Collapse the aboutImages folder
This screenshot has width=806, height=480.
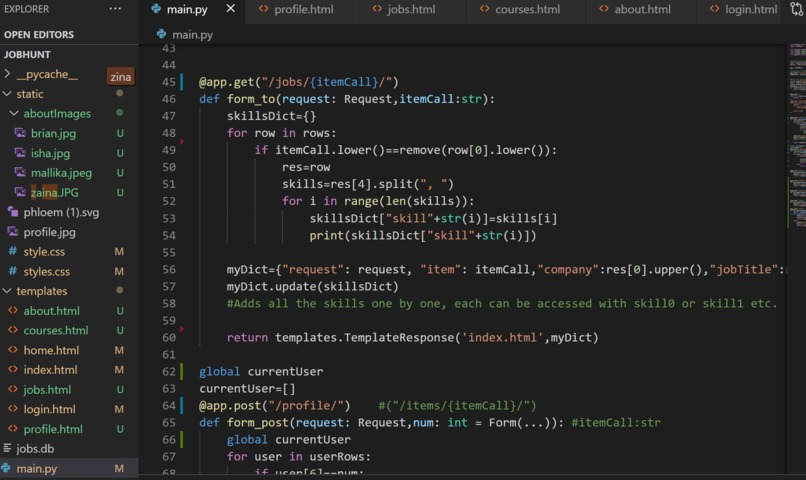[57, 114]
